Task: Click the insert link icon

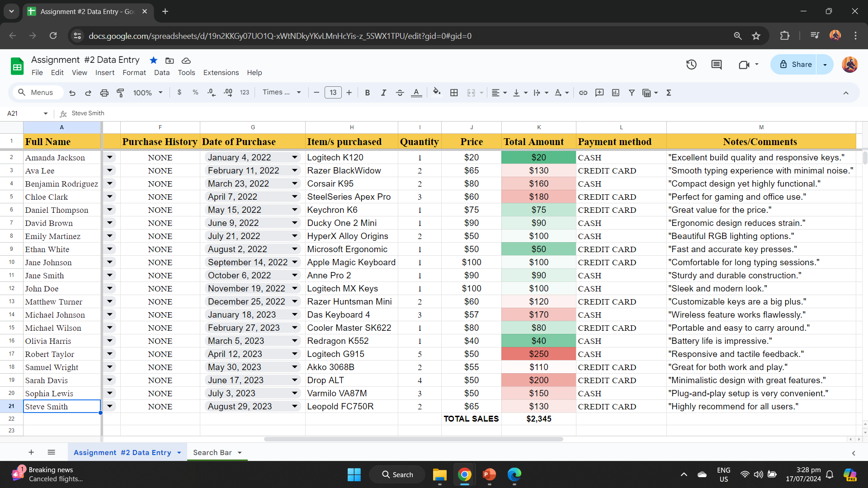Action: (583, 93)
